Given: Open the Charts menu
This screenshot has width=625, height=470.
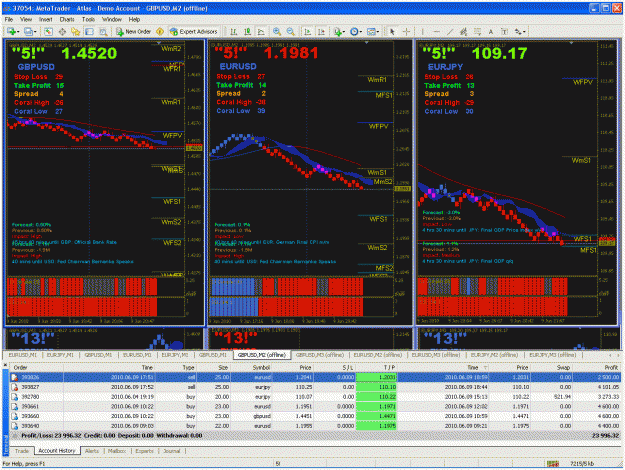Looking at the screenshot, I should point(67,19).
